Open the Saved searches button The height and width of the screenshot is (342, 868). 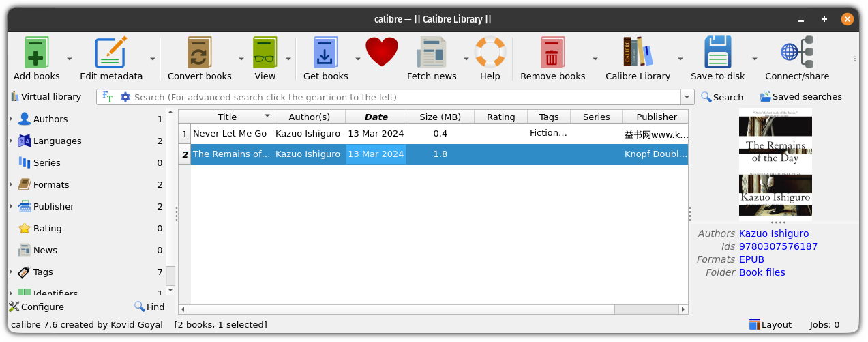800,97
